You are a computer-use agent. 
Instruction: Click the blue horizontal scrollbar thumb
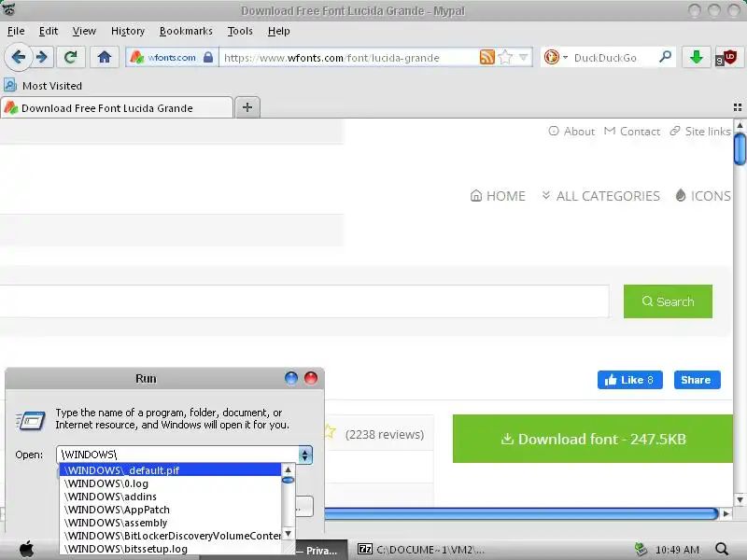[521, 514]
